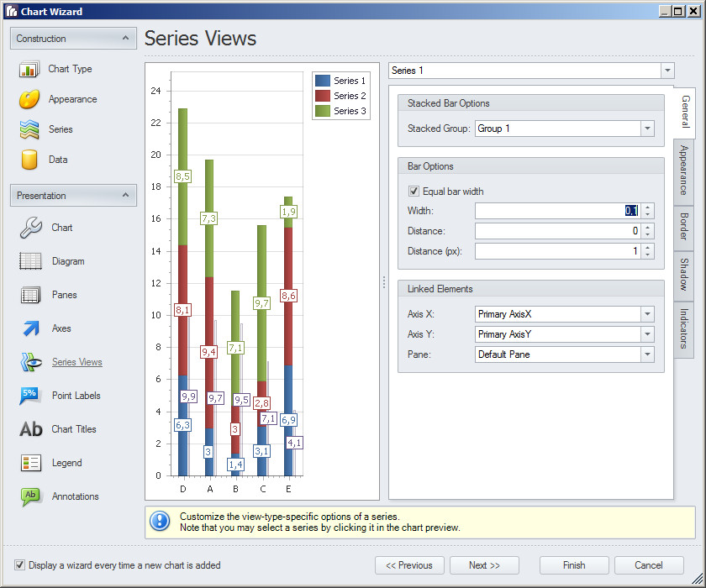Select the Annotations speech bubble icon
The image size is (706, 588).
click(30, 496)
